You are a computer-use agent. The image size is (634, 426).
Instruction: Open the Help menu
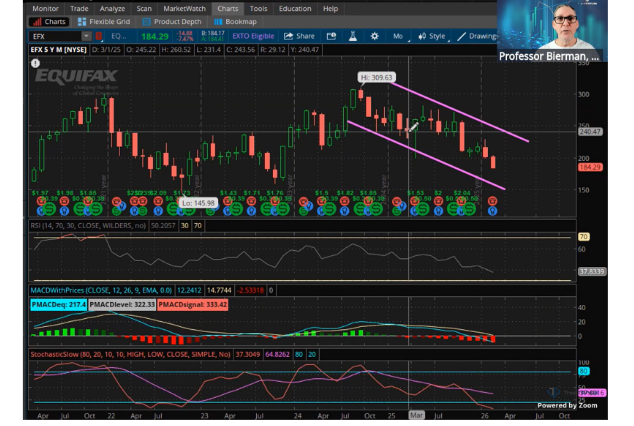330,8
